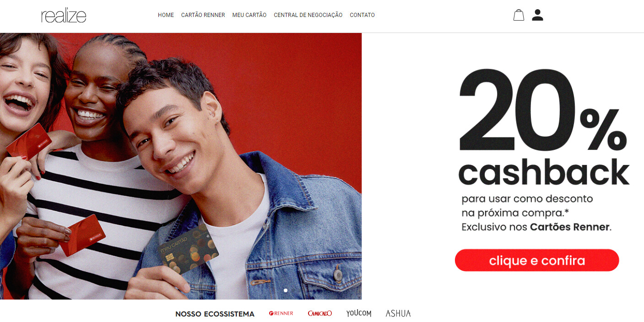Screen dimensions: 644x322
Task: Go to the realize logo homepage
Action: [64, 16]
